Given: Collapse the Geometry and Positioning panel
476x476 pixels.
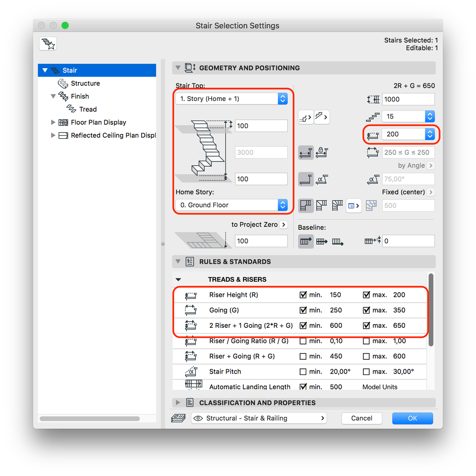Looking at the screenshot, I should tap(178, 68).
